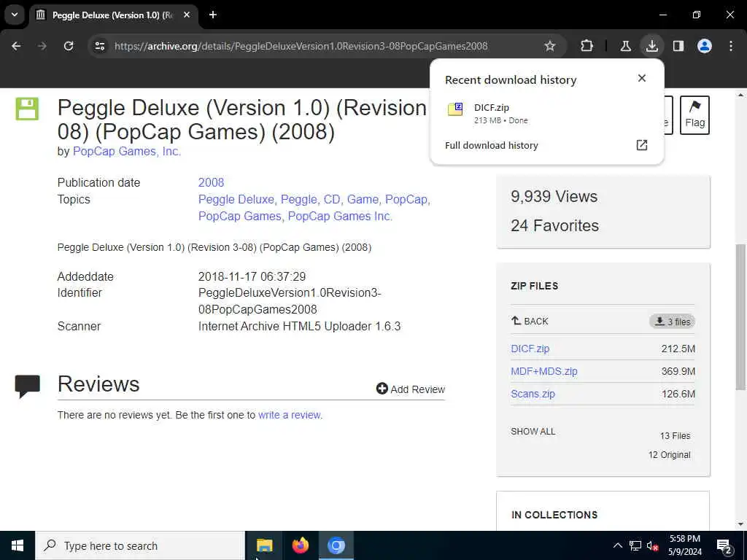Viewport: 747px width, 560px height.
Task: Select the Peggle Deluxe browser tab
Action: 112,15
